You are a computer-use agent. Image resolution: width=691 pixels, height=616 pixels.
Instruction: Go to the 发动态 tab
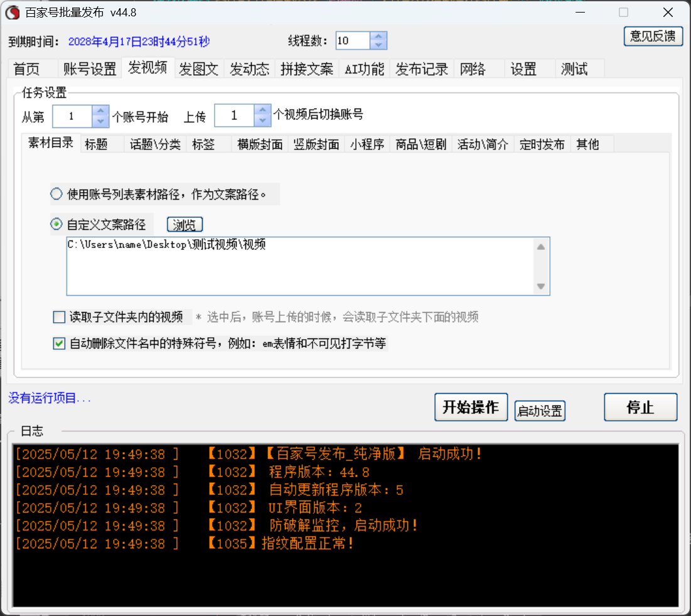(249, 69)
